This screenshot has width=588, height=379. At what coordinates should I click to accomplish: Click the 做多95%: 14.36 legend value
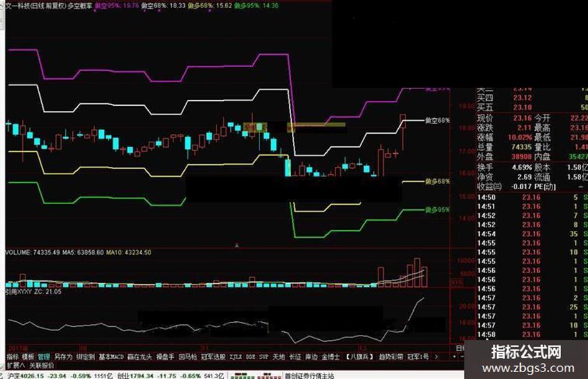[x=256, y=5]
